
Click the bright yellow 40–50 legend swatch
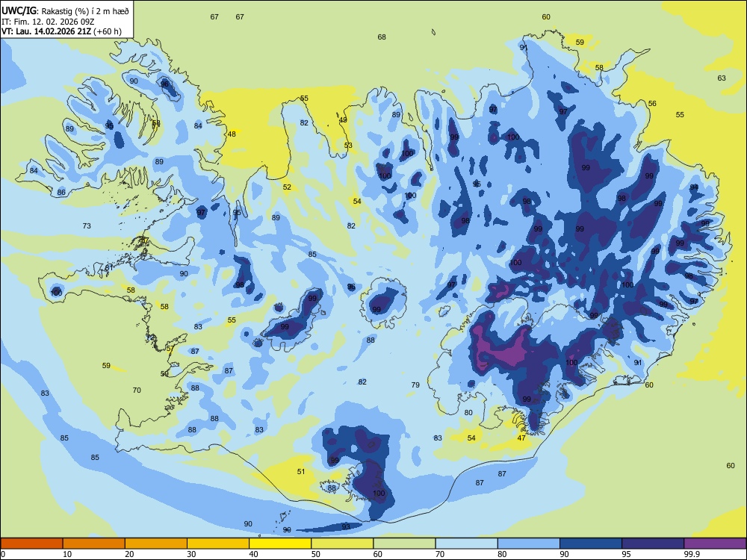click(280, 544)
